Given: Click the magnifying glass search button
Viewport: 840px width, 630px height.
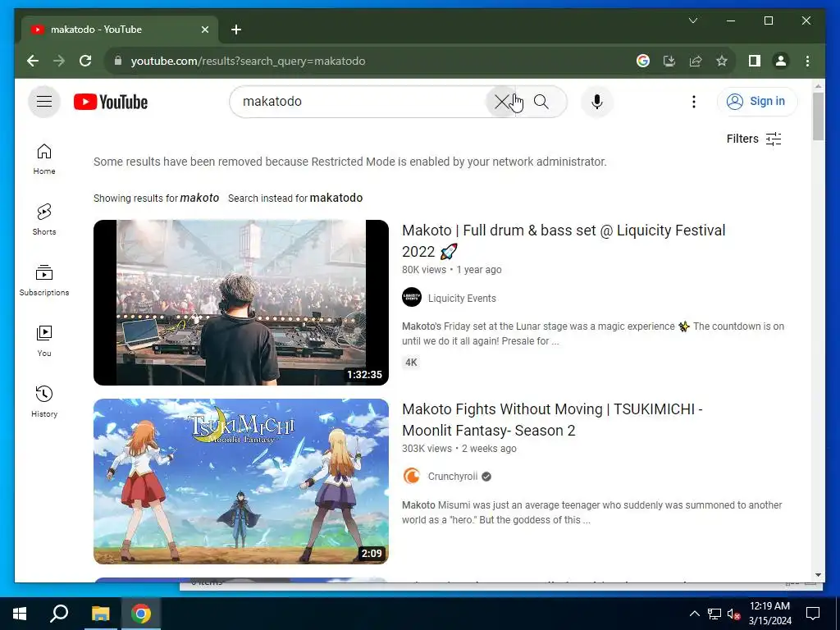Looking at the screenshot, I should tap(541, 102).
